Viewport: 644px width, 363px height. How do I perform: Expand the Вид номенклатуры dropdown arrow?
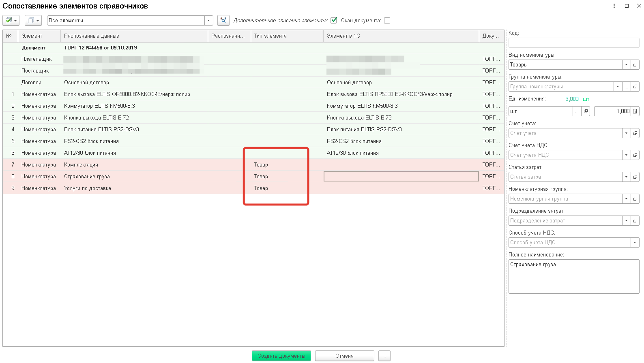click(x=627, y=65)
